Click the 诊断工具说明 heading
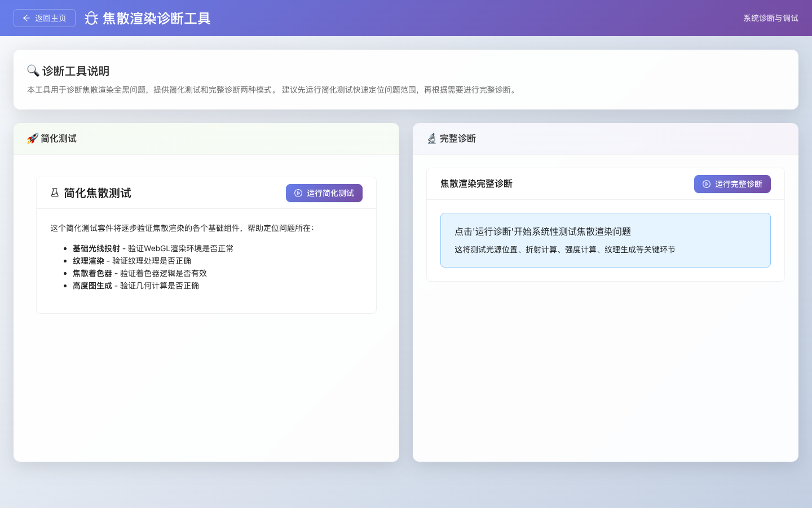Image resolution: width=812 pixels, height=508 pixels. tap(76, 71)
